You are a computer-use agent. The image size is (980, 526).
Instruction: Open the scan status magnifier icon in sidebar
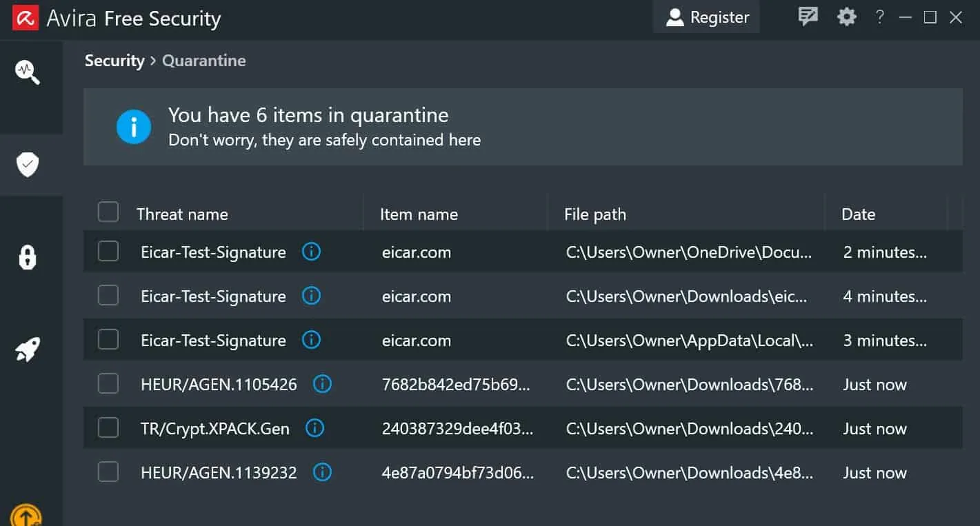click(x=26, y=72)
